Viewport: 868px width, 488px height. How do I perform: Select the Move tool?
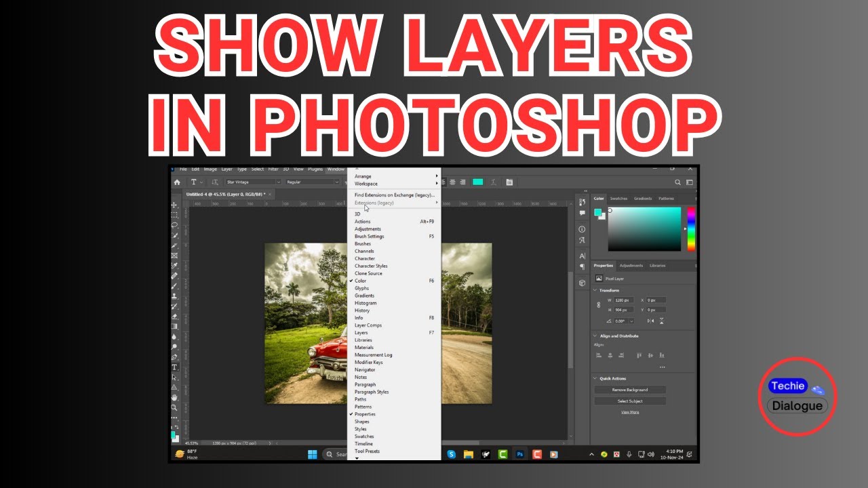click(x=174, y=205)
